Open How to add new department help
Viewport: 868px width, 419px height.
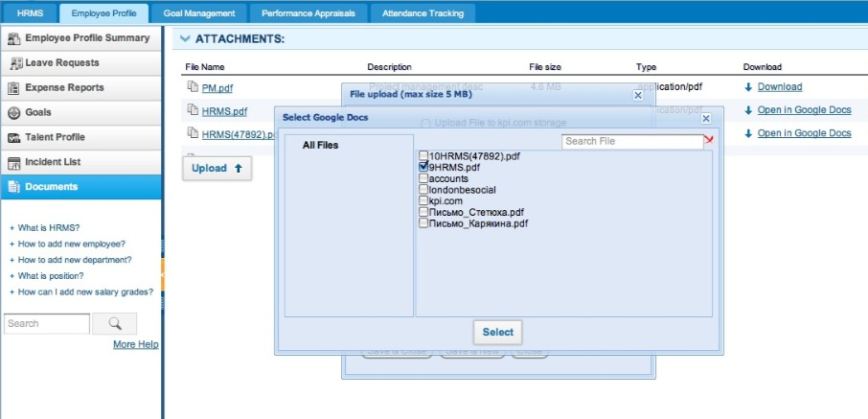pos(75,260)
